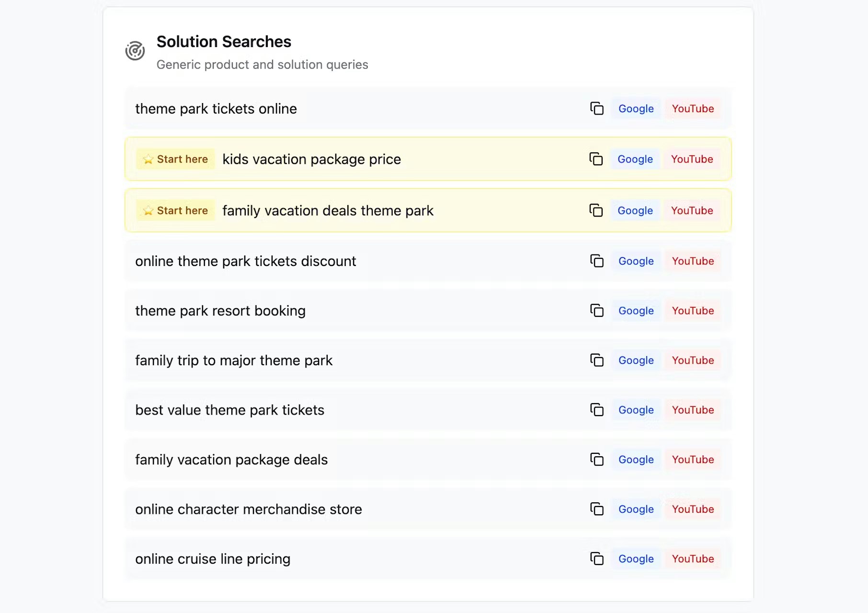868x613 pixels.
Task: Click "Start here" badge on kids vacation row
Action: 175,159
